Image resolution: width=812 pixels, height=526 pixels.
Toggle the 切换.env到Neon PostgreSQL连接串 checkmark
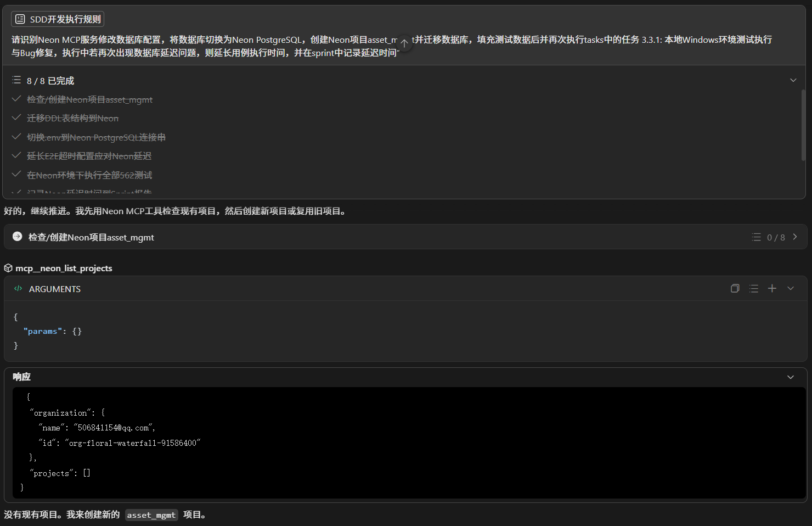[x=16, y=137]
